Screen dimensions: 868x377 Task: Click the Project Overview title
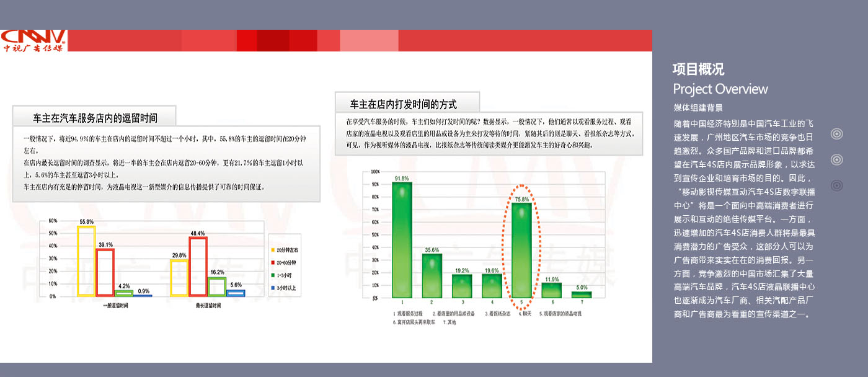coord(720,89)
